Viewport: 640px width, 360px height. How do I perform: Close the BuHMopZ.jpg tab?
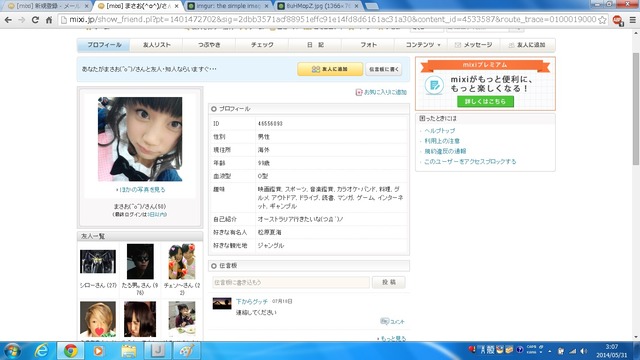(356, 6)
